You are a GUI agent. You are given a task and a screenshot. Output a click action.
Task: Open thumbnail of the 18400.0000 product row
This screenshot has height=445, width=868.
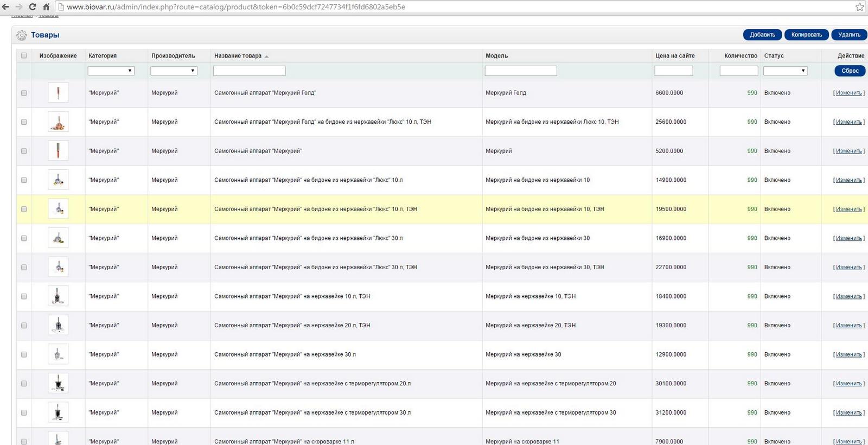[58, 296]
